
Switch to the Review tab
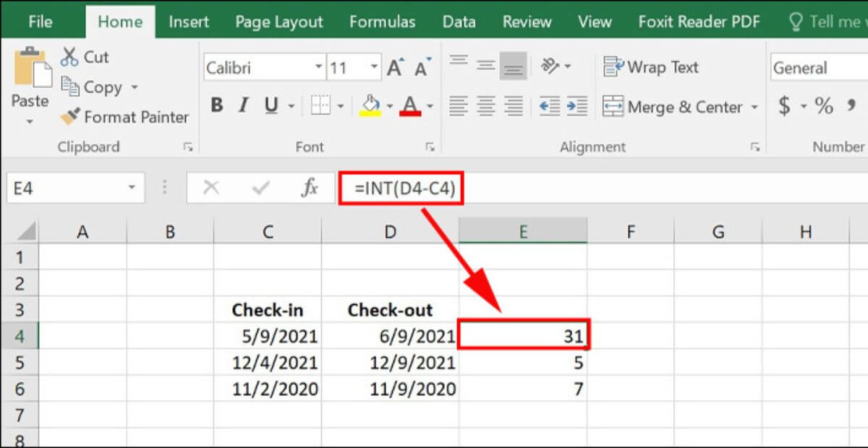pyautogui.click(x=527, y=21)
